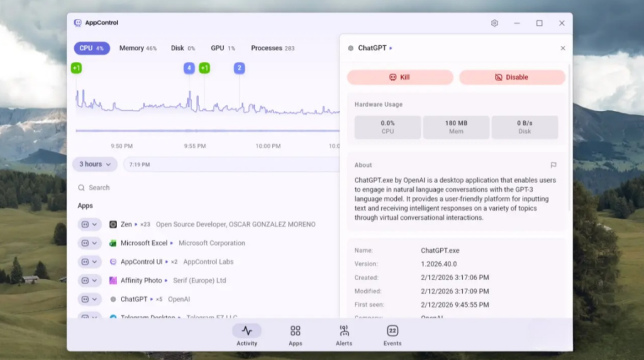Disable the ChatGPT app
The width and height of the screenshot is (644, 360).
tap(512, 77)
